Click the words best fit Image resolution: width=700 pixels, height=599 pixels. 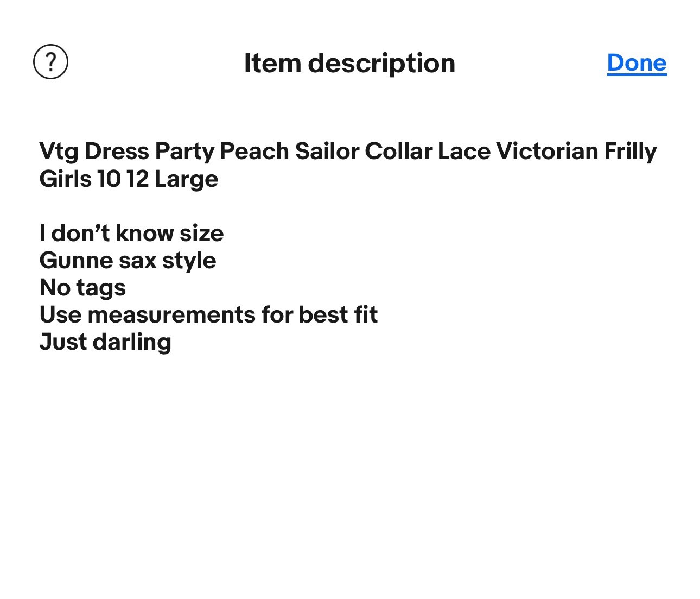point(338,315)
